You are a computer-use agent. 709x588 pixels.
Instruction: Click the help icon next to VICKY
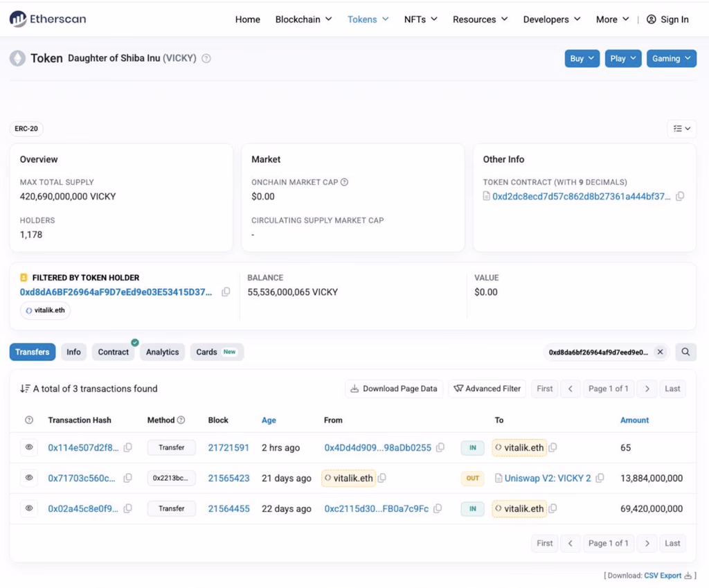pyautogui.click(x=206, y=58)
